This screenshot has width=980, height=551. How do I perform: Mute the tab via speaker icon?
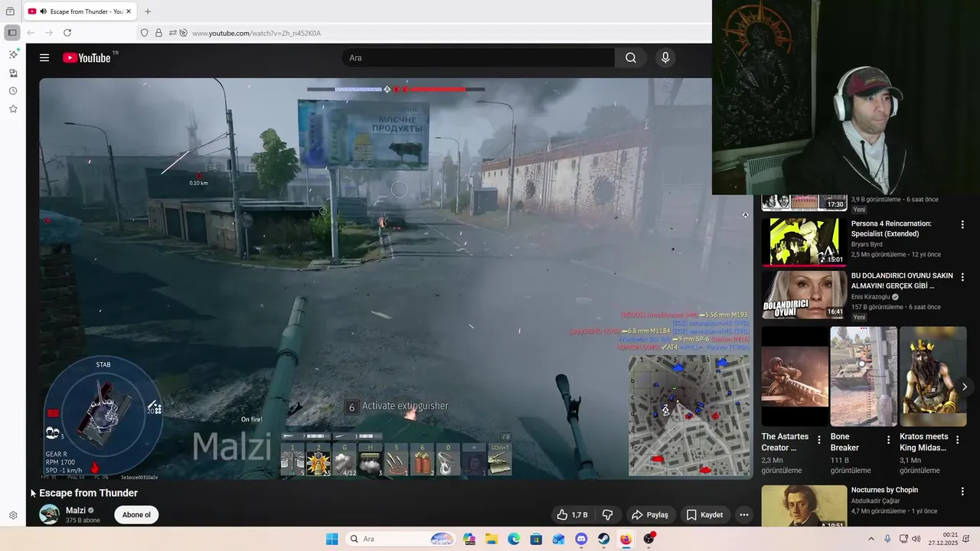(x=43, y=11)
